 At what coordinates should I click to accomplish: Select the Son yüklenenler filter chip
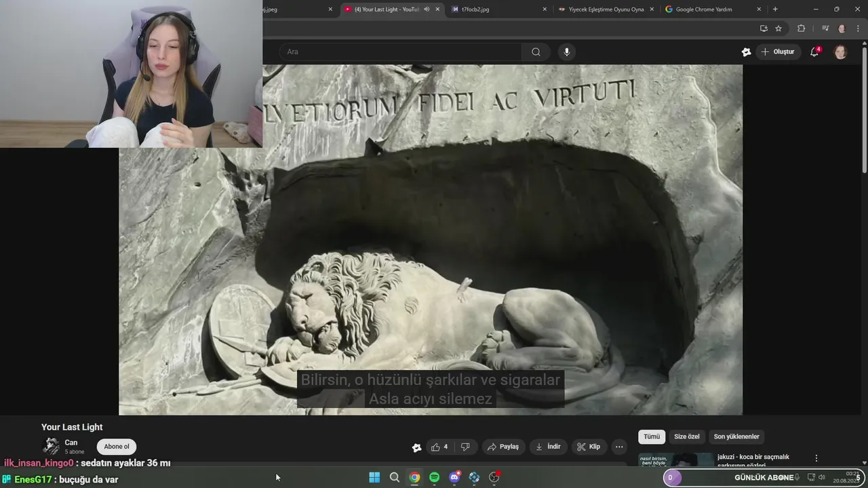(736, 436)
